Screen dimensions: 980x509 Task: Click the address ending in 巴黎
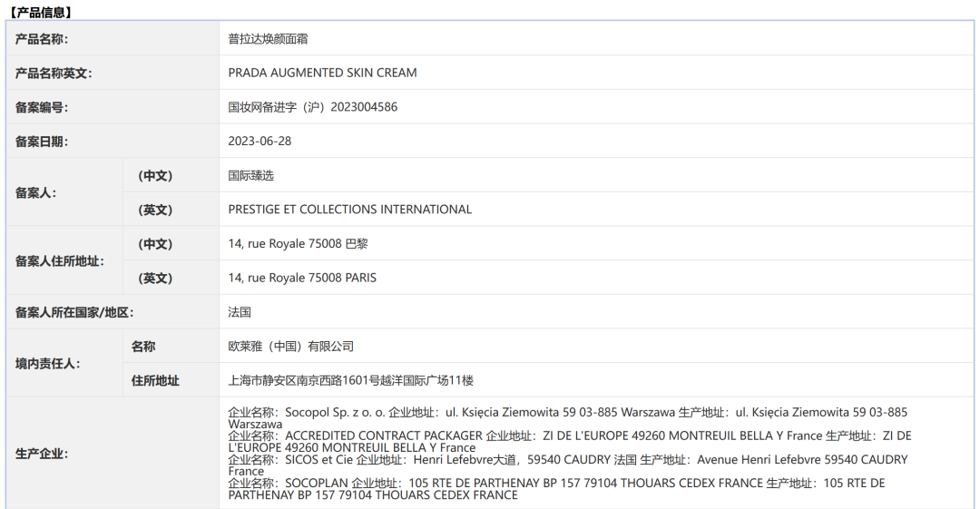pyautogui.click(x=298, y=244)
